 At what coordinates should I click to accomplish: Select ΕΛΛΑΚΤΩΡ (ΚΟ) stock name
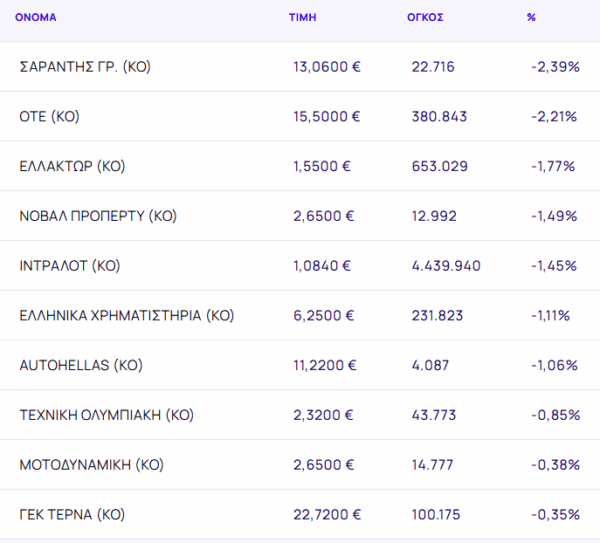pos(72,166)
